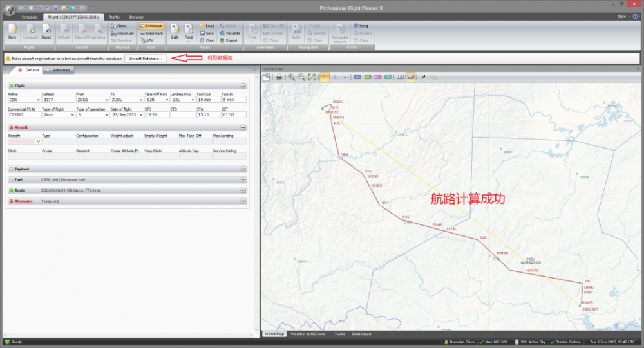This screenshot has height=348, width=644.
Task: Click the map copy/save image icon
Action: [x=267, y=77]
